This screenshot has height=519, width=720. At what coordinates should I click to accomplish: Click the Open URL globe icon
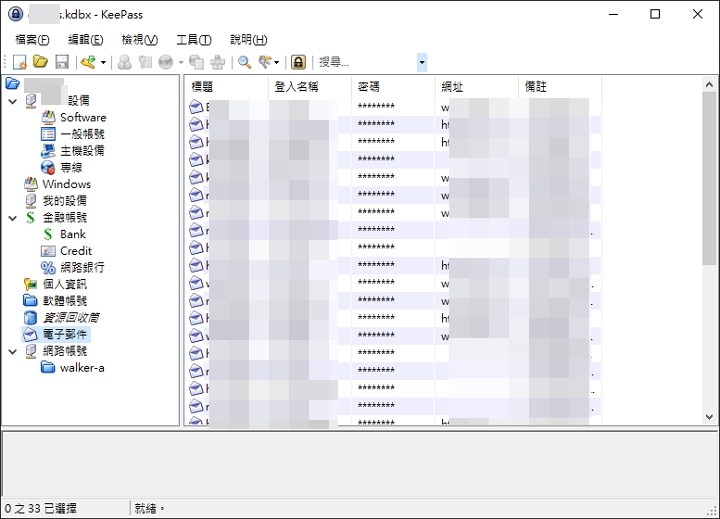click(x=166, y=62)
